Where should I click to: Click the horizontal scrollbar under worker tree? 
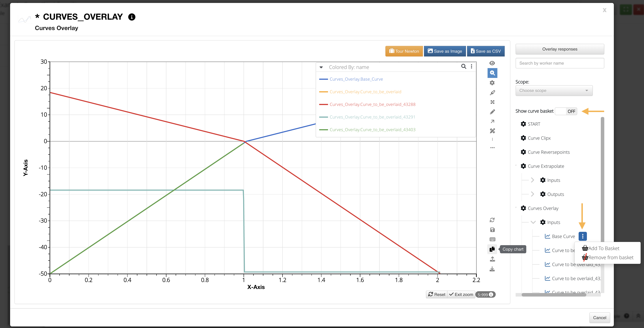(x=554, y=295)
